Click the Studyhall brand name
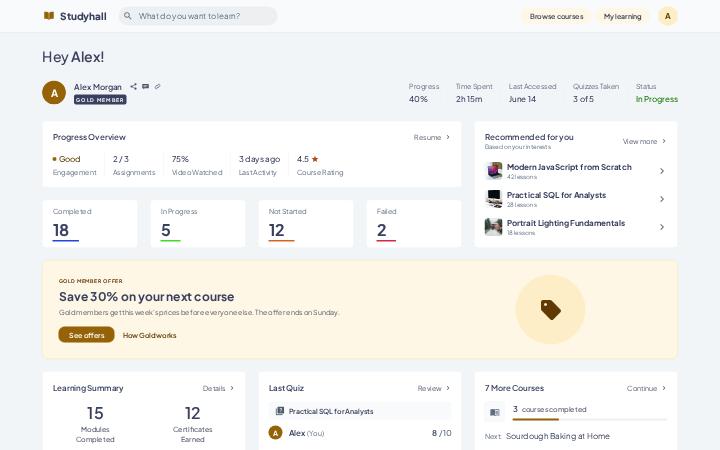 83,17
